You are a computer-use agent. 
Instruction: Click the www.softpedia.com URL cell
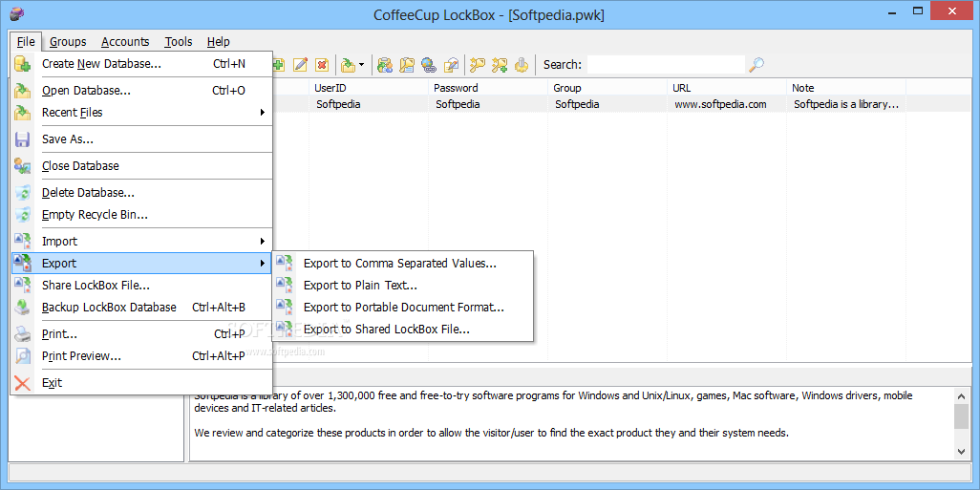(x=727, y=104)
